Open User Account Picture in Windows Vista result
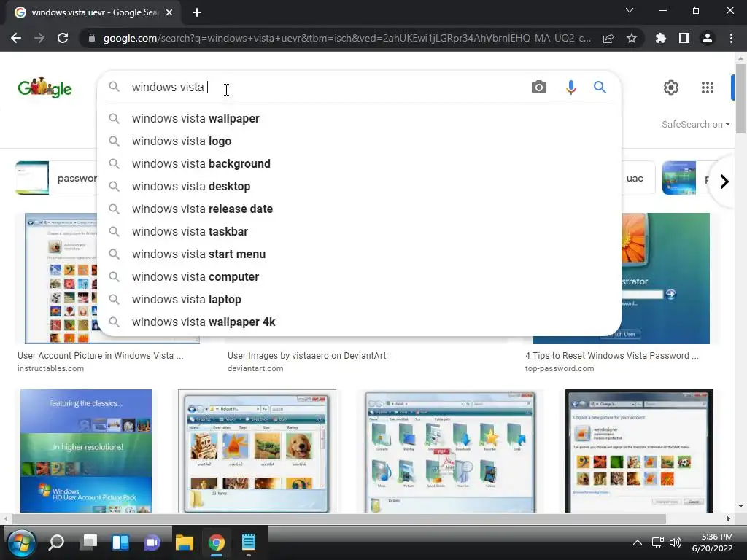Image resolution: width=747 pixels, height=560 pixels. point(100,356)
